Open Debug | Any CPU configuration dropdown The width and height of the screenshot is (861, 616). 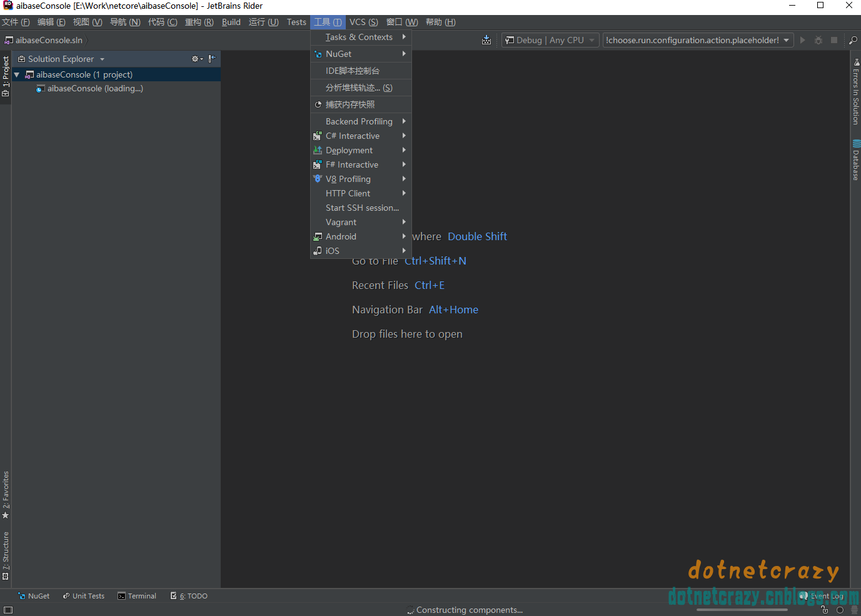pyautogui.click(x=550, y=40)
